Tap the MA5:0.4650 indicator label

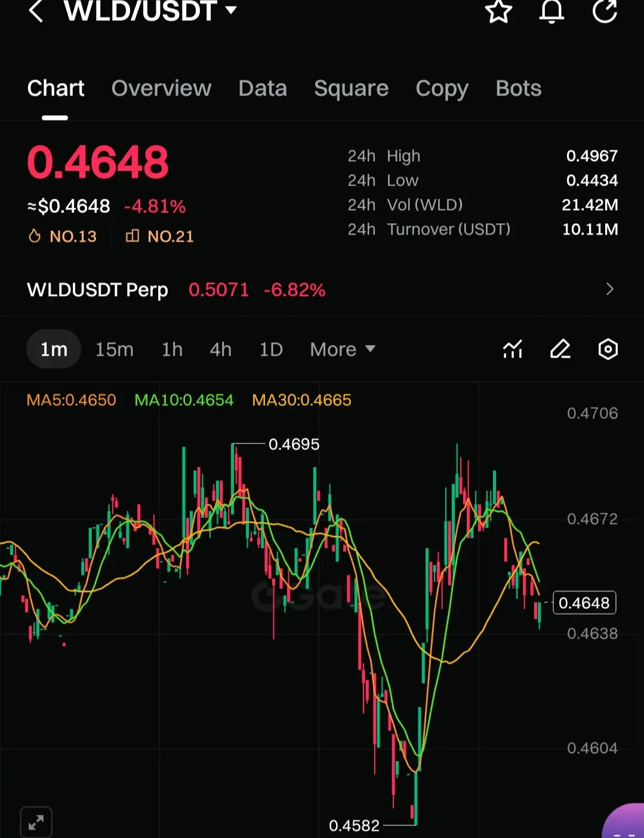click(72, 400)
